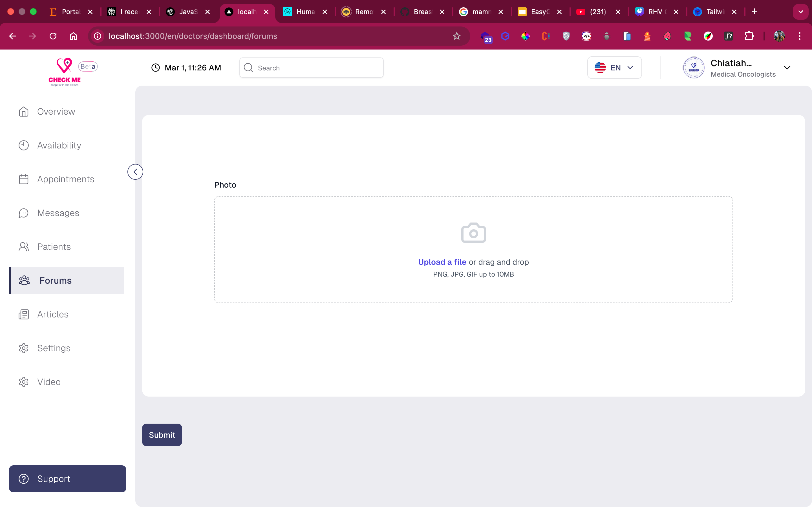Screen dimensions: 812x507
Task: Open the browser tab list dropdown
Action: [800, 12]
